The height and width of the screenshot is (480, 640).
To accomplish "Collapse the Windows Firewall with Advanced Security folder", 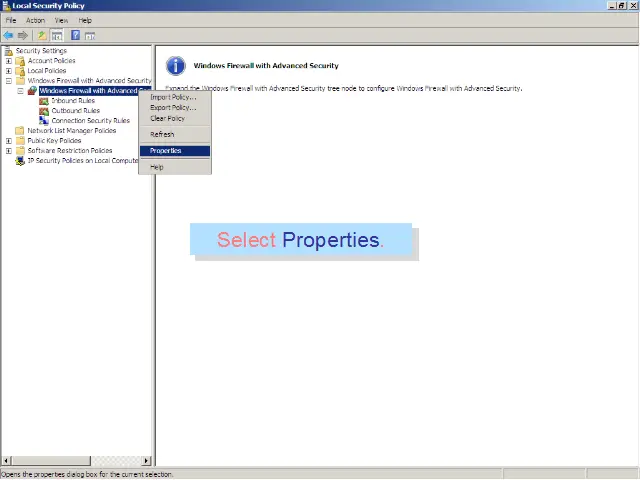I will coord(9,81).
